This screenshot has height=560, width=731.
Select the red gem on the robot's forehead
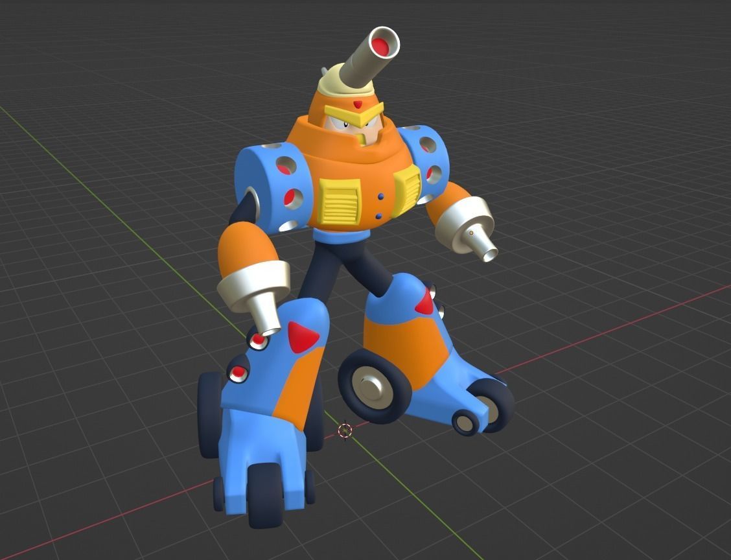358,104
